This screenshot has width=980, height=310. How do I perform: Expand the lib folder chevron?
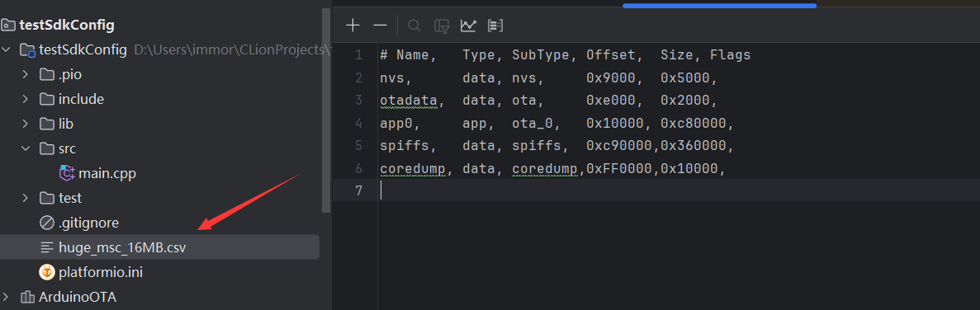coord(26,124)
